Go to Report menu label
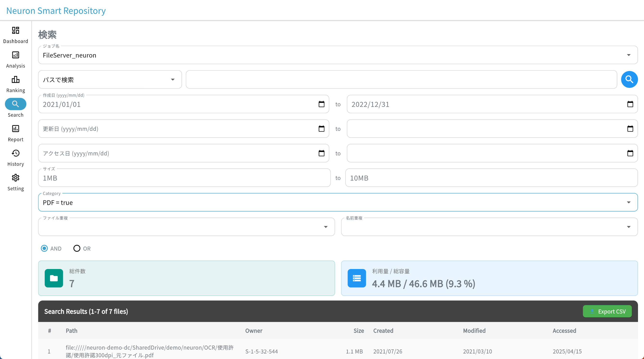The height and width of the screenshot is (359, 644). pos(15,139)
